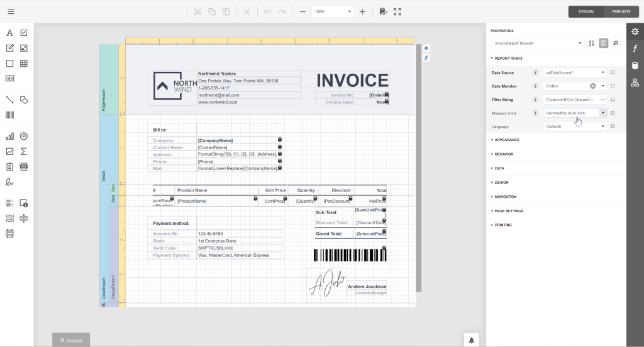The width and height of the screenshot is (644, 347).
Task: Select the Sparkline control in toolbox
Action: tap(10, 151)
